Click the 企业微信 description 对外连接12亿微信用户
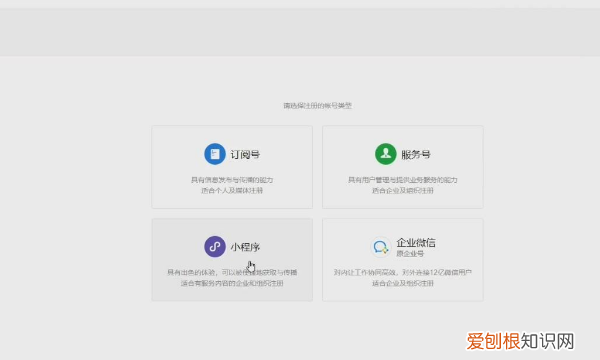600x360 pixels. click(x=437, y=272)
